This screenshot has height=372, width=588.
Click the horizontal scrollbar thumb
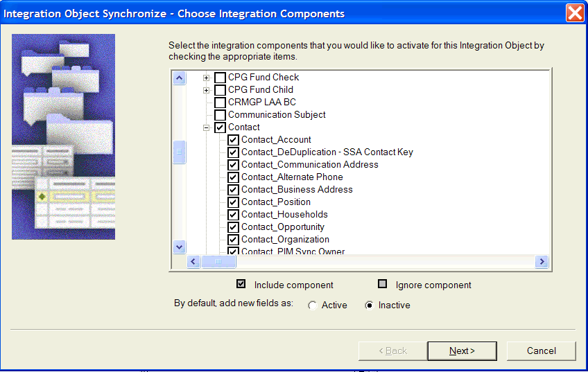(218, 261)
